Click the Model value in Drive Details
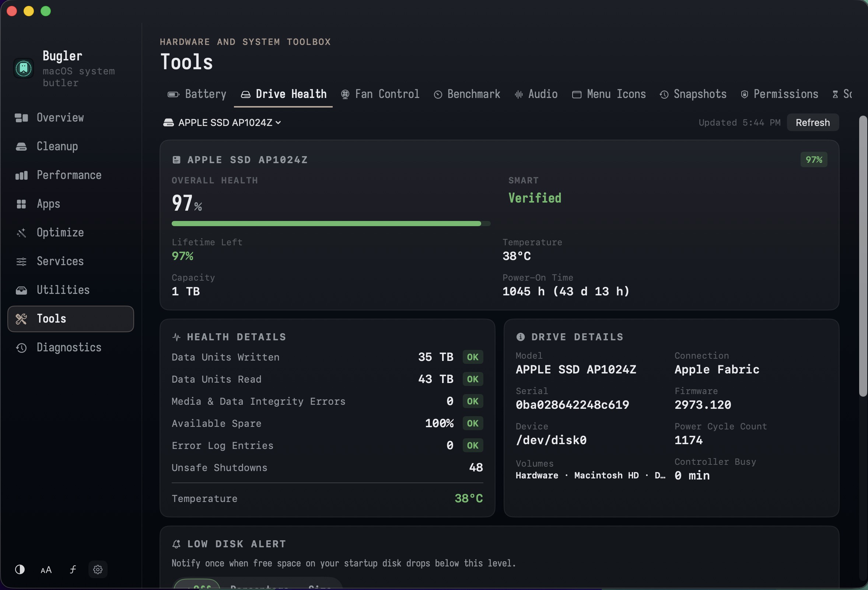 point(576,369)
